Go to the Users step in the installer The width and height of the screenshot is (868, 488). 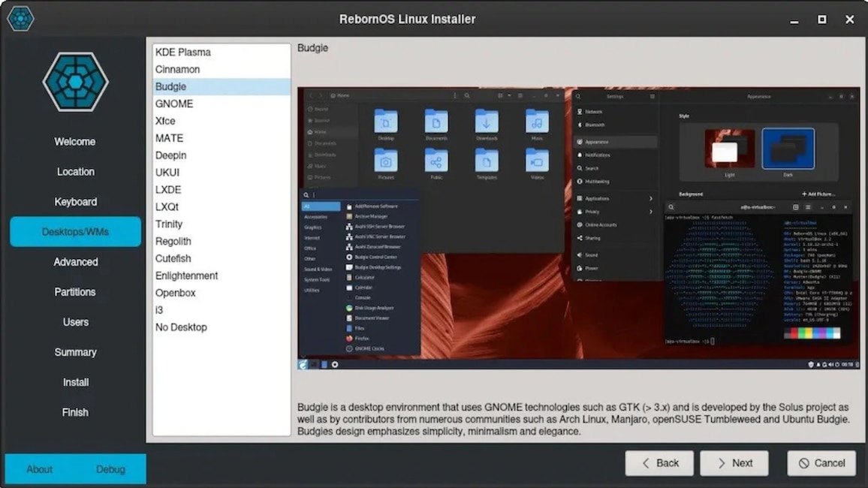click(x=75, y=322)
